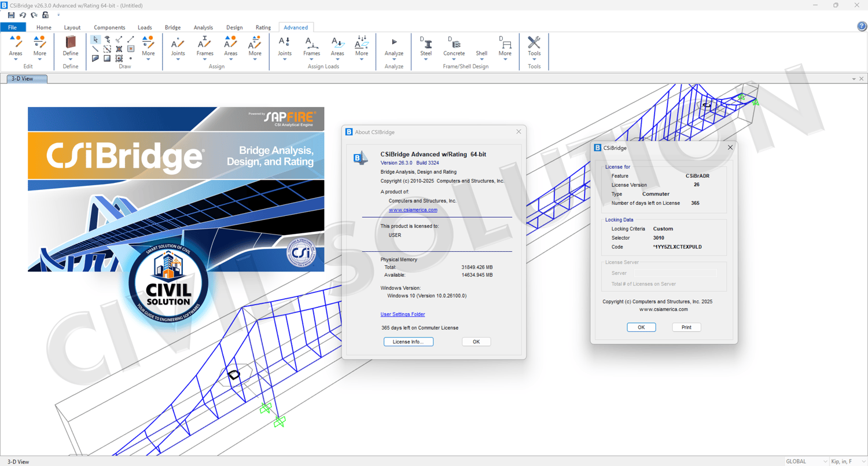
Task: Switch to the Layout ribbon tab
Action: tap(72, 27)
